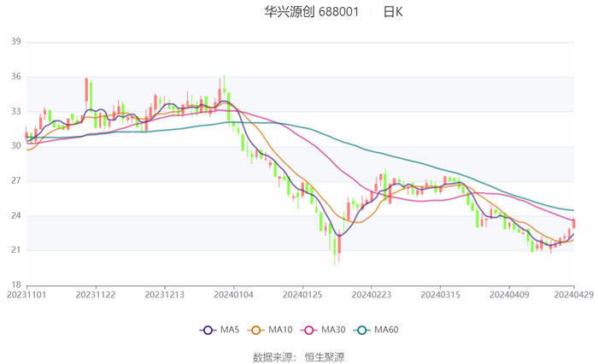Screen dimensions: 598x364
Task: Select the 日K period label
Action: tap(392, 12)
